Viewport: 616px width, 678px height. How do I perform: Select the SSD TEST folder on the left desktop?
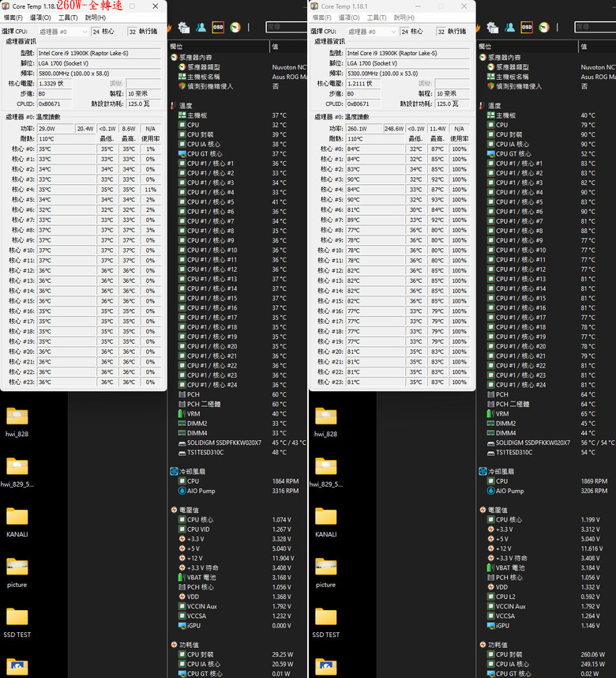coord(17,623)
